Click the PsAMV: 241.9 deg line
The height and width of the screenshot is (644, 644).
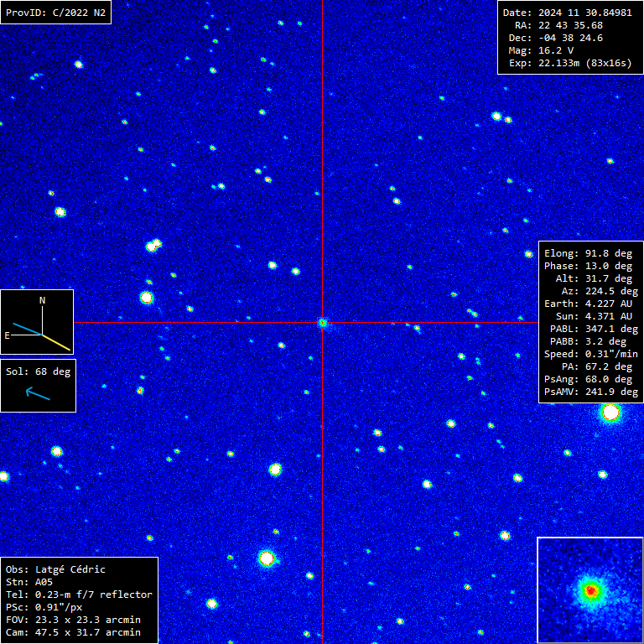[590, 392]
